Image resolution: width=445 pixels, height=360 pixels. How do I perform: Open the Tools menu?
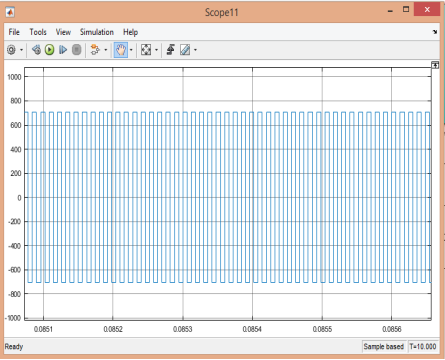pos(38,32)
